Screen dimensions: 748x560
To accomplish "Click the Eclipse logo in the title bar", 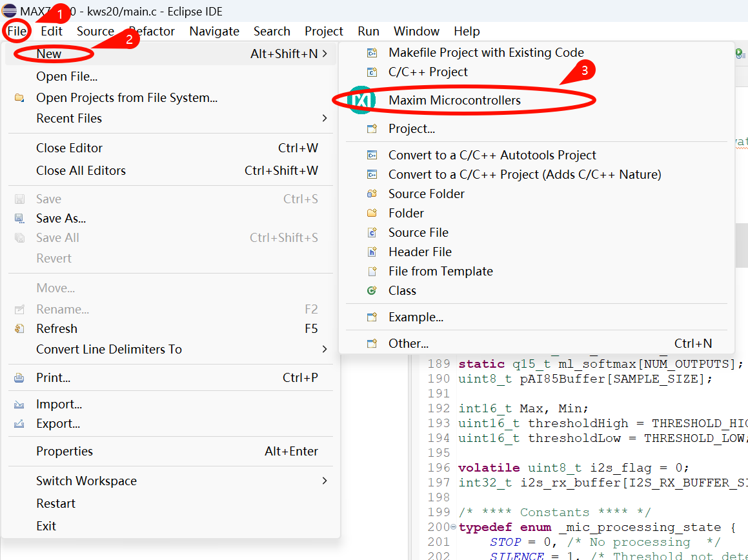I will (x=9, y=10).
